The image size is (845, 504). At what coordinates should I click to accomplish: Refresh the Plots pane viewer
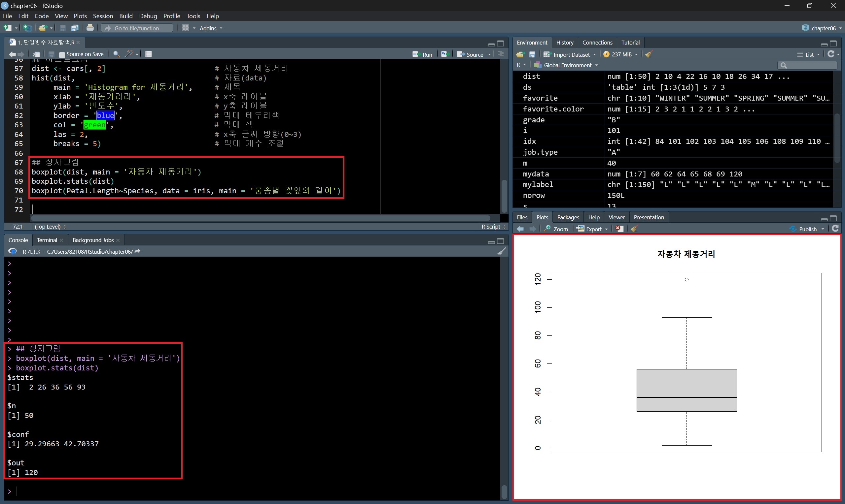pos(835,229)
